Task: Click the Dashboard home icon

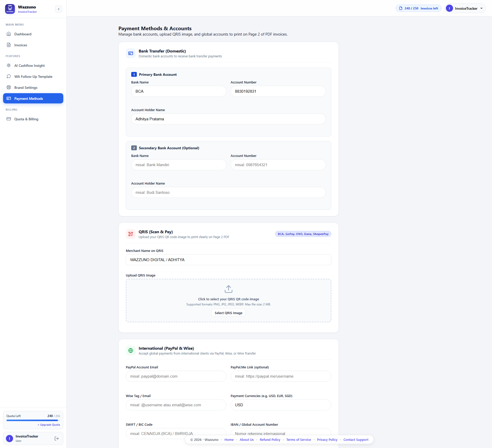Action: (x=9, y=34)
